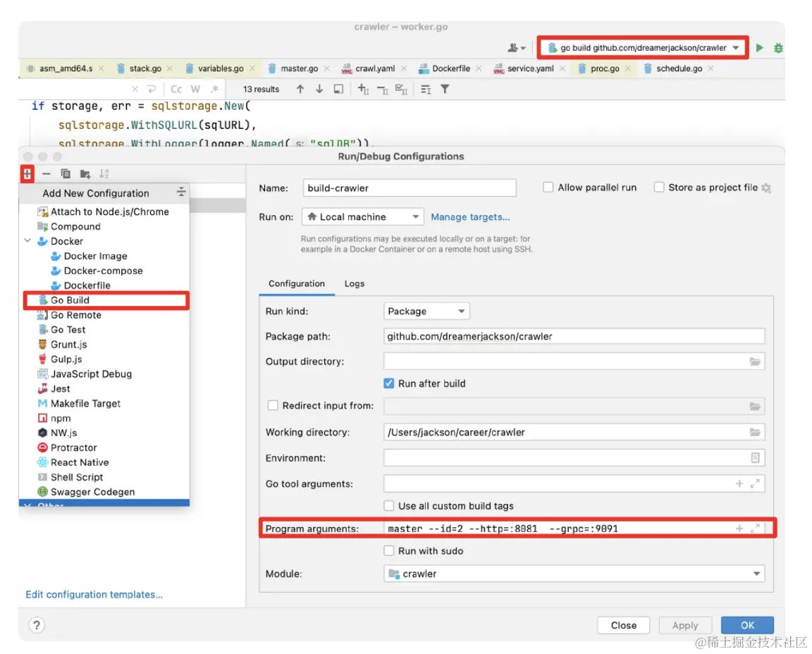Open the Manage targets link
This screenshot has height=654, width=812.
tap(470, 217)
